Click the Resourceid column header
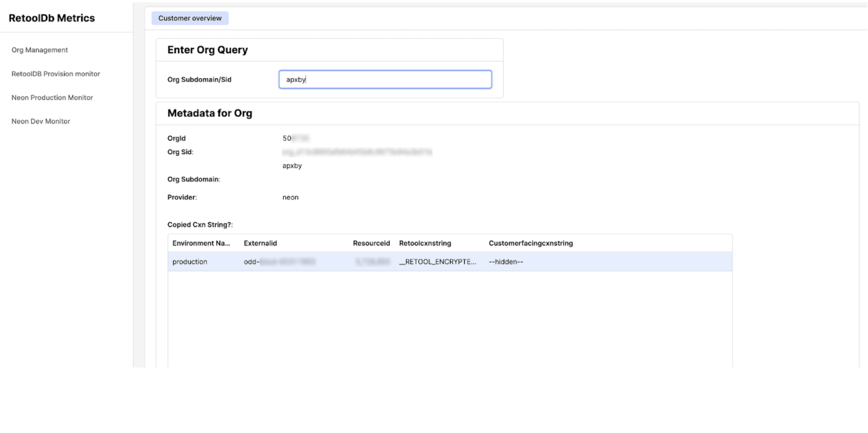 point(371,243)
